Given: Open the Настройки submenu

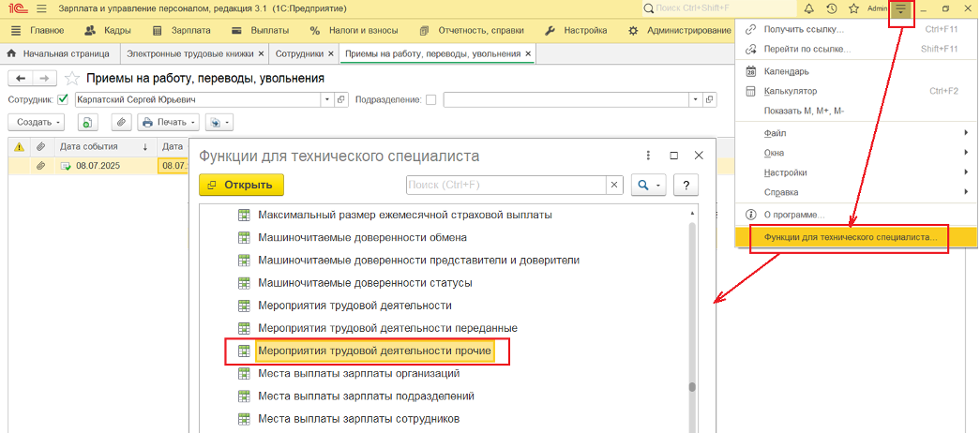Looking at the screenshot, I should [786, 172].
